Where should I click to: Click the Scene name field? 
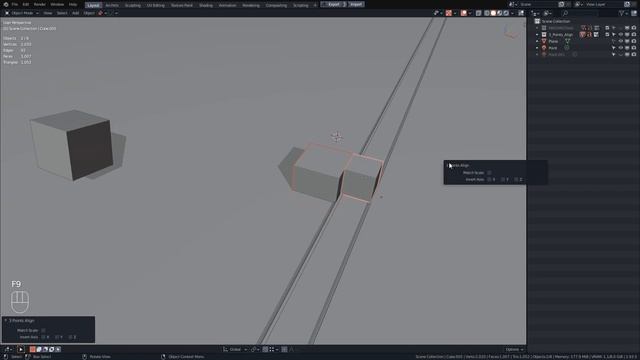pos(537,4)
